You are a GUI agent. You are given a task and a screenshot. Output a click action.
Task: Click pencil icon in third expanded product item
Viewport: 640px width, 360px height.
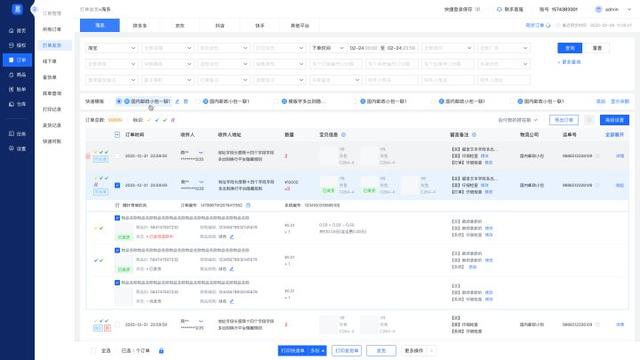click(x=232, y=301)
